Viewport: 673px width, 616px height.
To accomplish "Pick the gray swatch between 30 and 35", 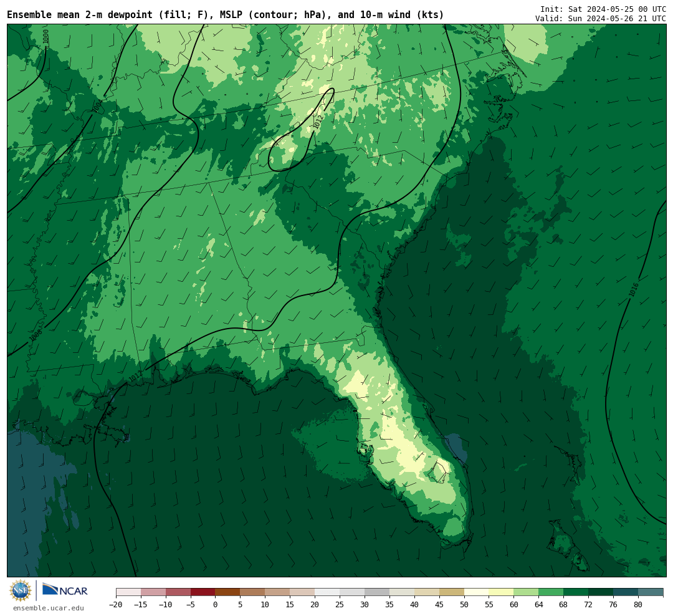I will point(377,592).
